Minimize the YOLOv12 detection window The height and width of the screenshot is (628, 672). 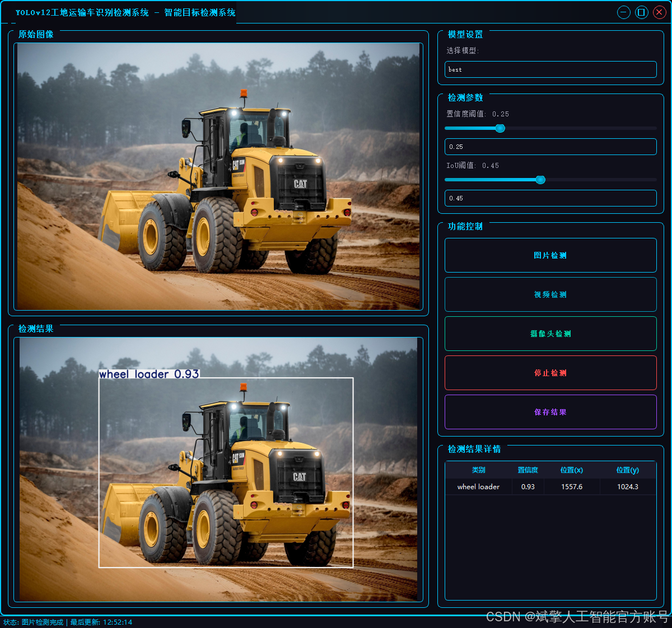(623, 12)
